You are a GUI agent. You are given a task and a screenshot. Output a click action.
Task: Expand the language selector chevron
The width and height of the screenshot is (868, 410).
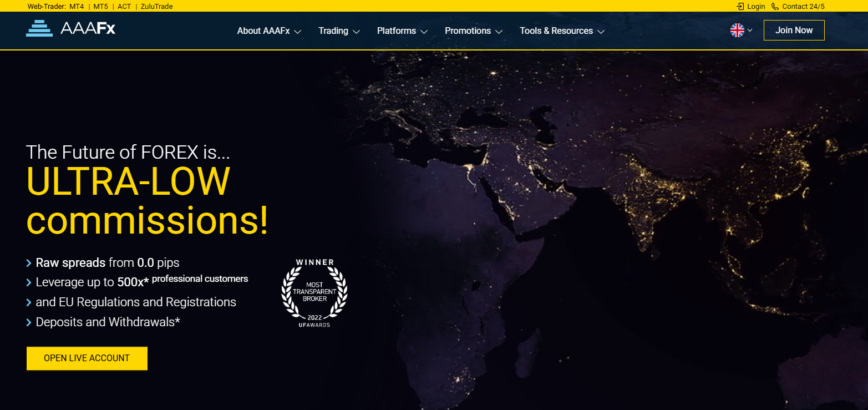click(x=750, y=31)
